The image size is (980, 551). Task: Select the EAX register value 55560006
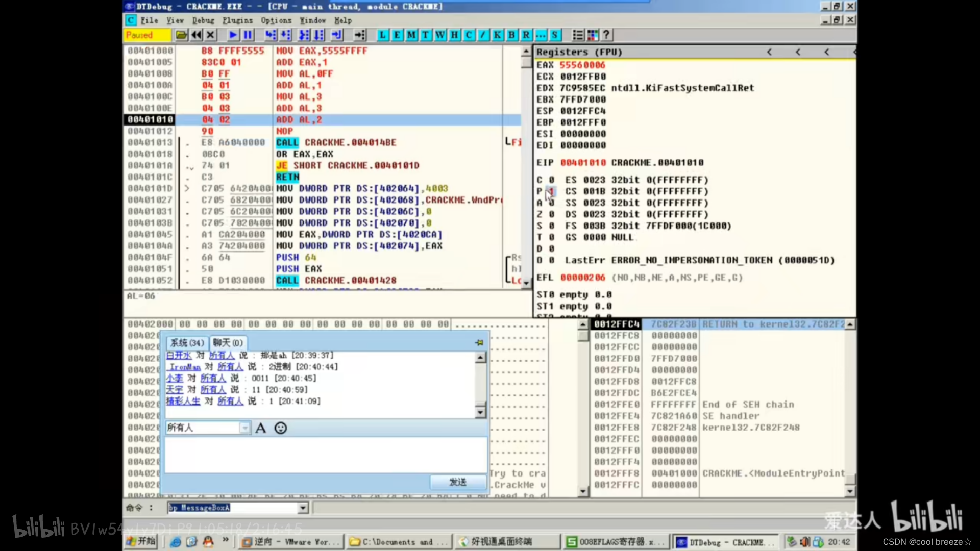[x=582, y=65]
